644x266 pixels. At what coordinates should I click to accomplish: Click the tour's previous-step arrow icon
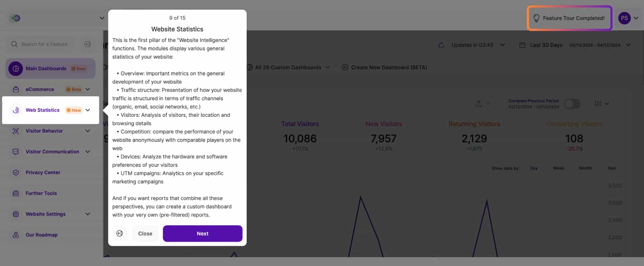(x=119, y=234)
